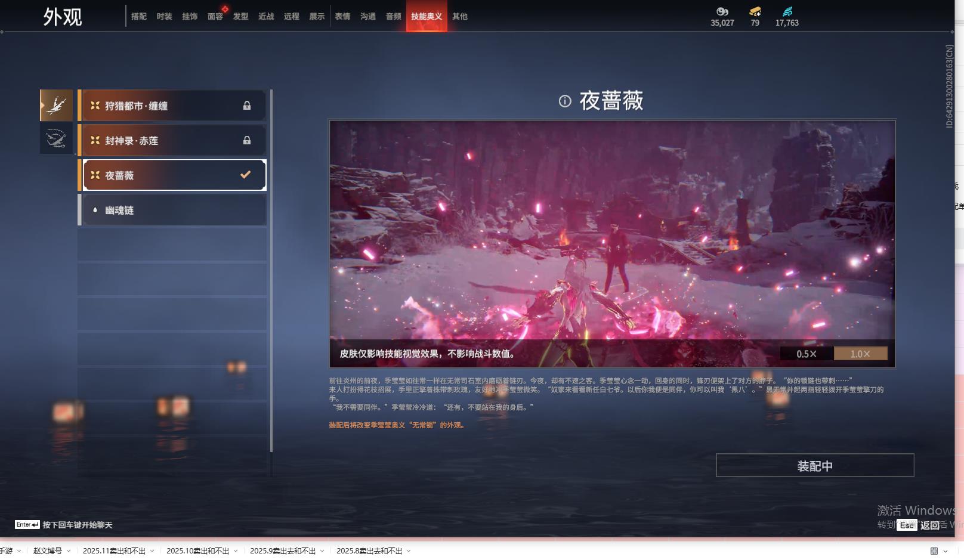Image resolution: width=964 pixels, height=560 pixels.
Task: Click the info icon beside 夜蔷薇 title
Action: point(564,101)
